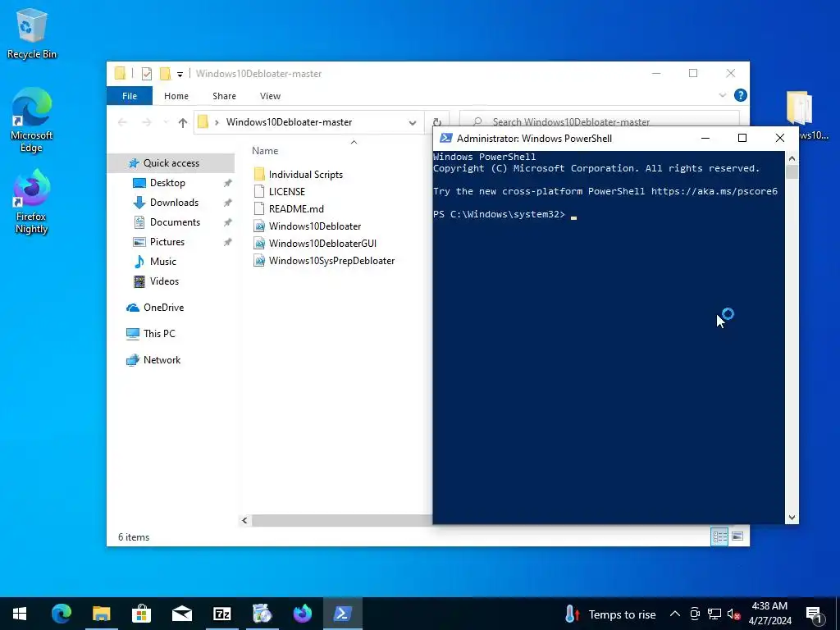Image resolution: width=840 pixels, height=630 pixels.
Task: Open the Recycle Bin desktop icon
Action: [x=31, y=33]
